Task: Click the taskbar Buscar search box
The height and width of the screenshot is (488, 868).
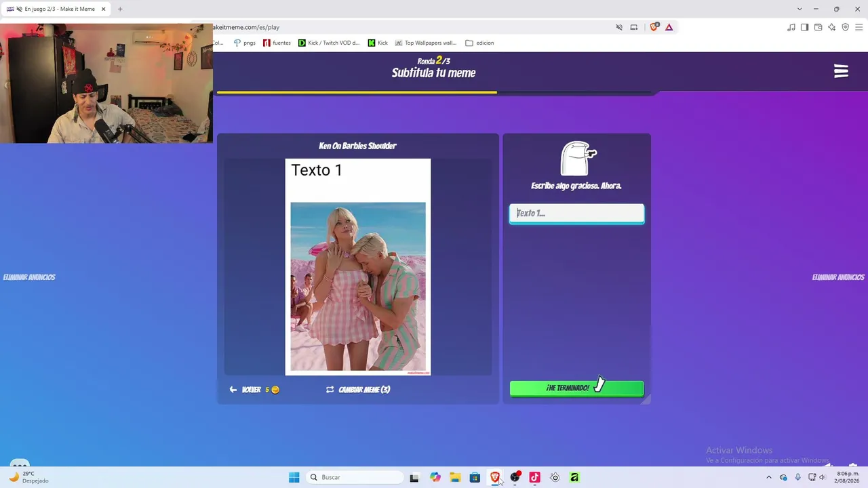Action: pos(355,477)
